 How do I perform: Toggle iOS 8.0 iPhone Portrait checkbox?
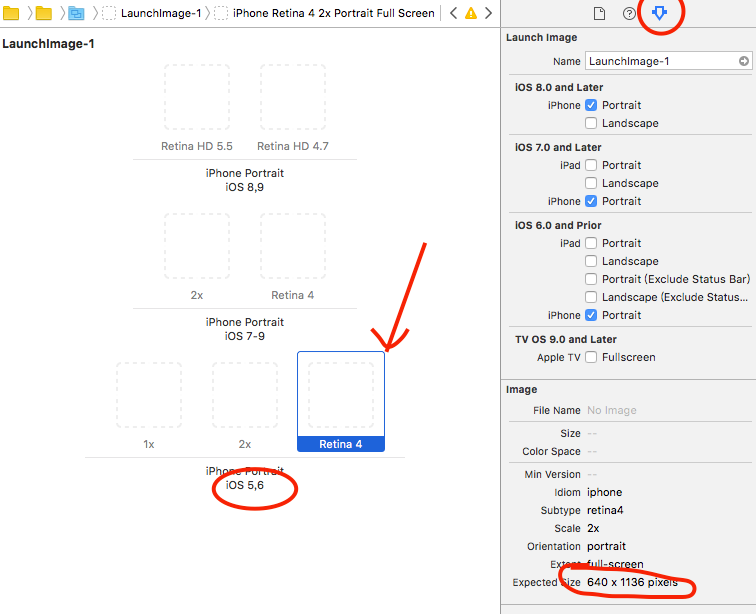pyautogui.click(x=591, y=105)
